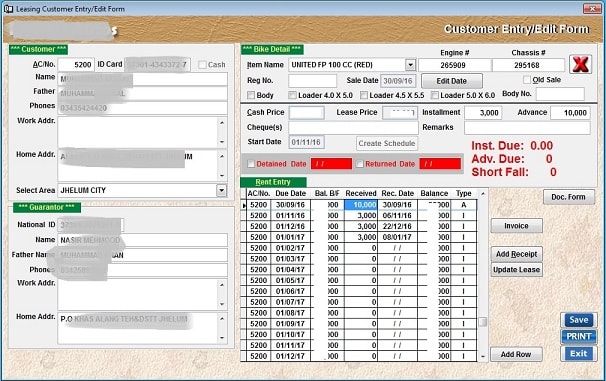Click the Detained Date red field

(x=331, y=164)
